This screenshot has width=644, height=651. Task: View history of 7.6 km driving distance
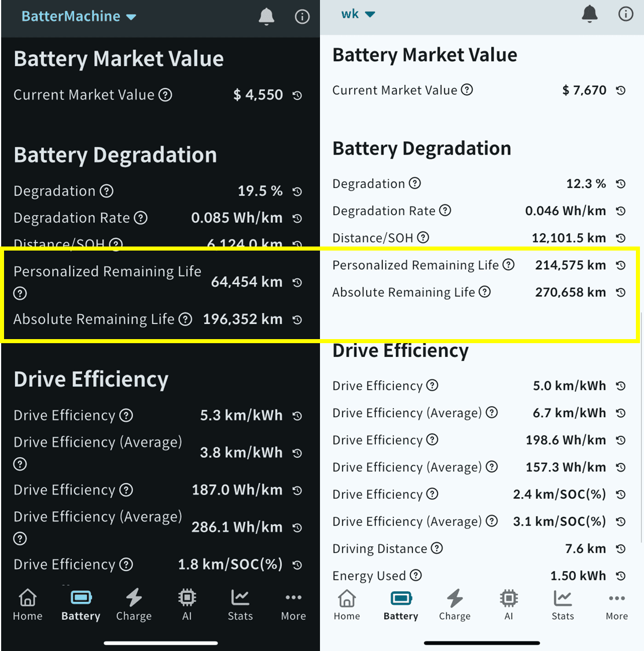[620, 549]
